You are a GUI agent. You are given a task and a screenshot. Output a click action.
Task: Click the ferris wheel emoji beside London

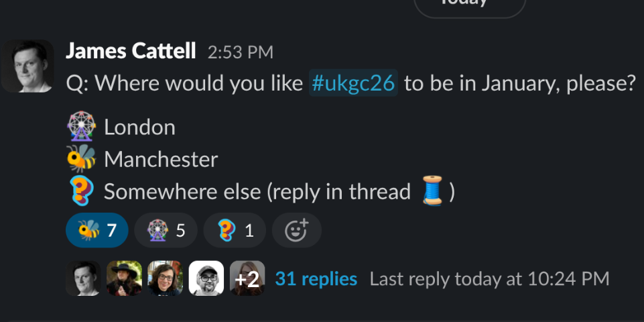(x=81, y=127)
